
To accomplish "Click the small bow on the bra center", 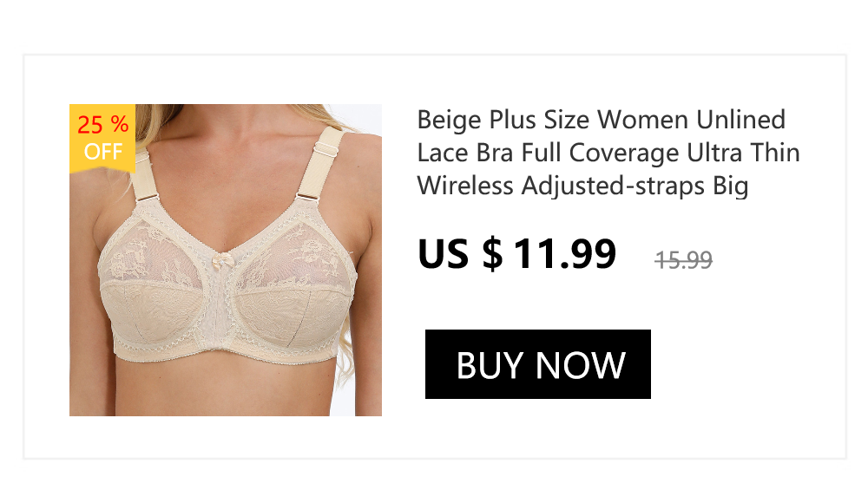I will [224, 259].
